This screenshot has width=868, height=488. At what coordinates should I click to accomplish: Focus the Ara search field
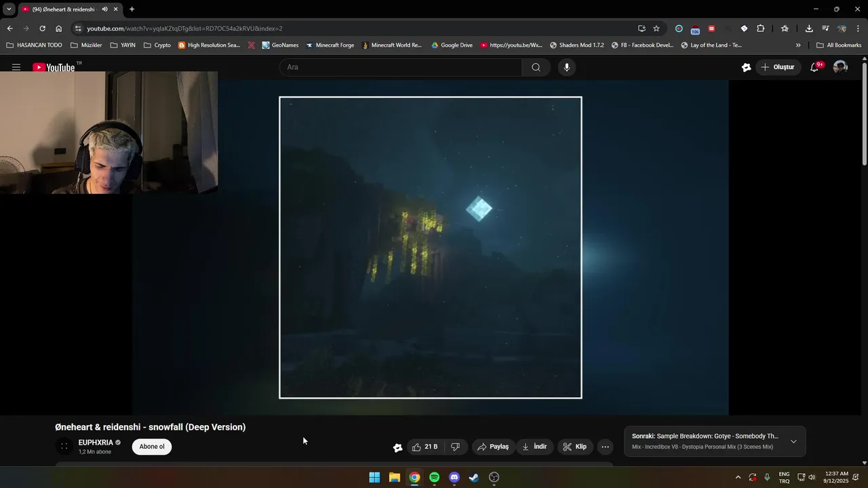[x=401, y=67]
